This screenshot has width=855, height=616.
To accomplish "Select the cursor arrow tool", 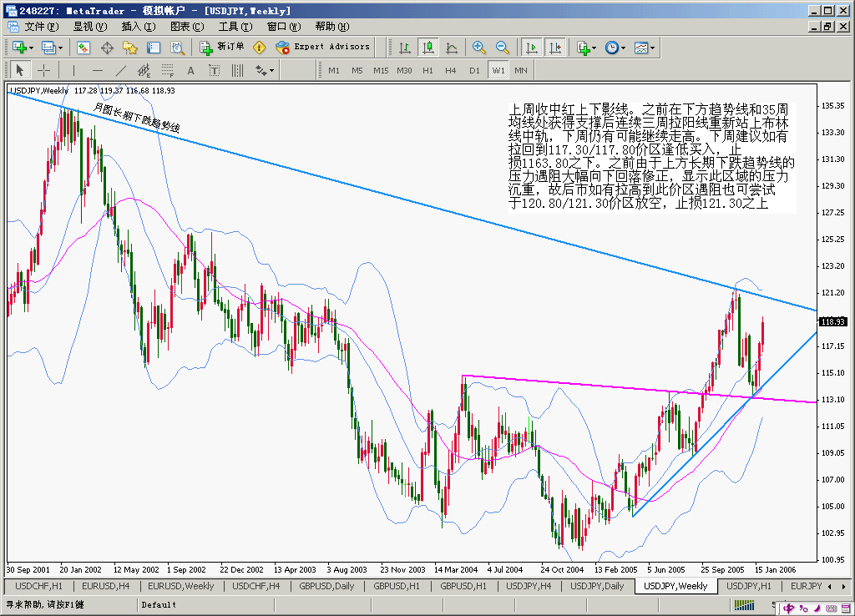I will click(20, 70).
